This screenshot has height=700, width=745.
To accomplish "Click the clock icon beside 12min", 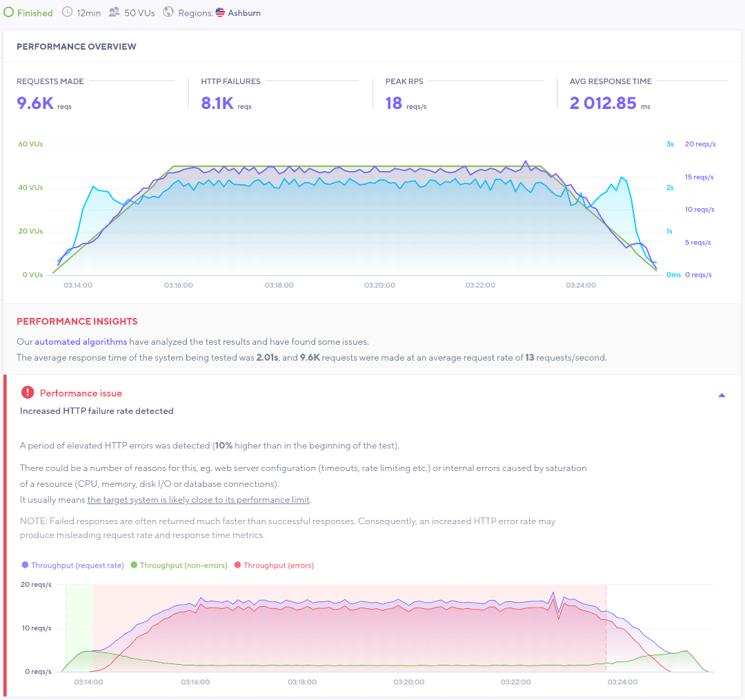I will coord(67,12).
